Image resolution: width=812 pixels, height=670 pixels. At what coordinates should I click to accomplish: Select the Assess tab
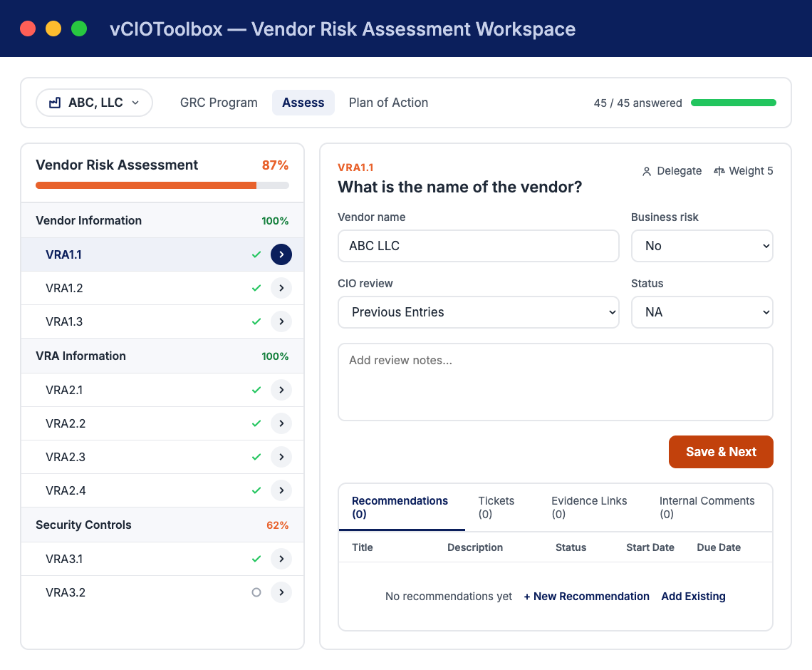(x=303, y=103)
